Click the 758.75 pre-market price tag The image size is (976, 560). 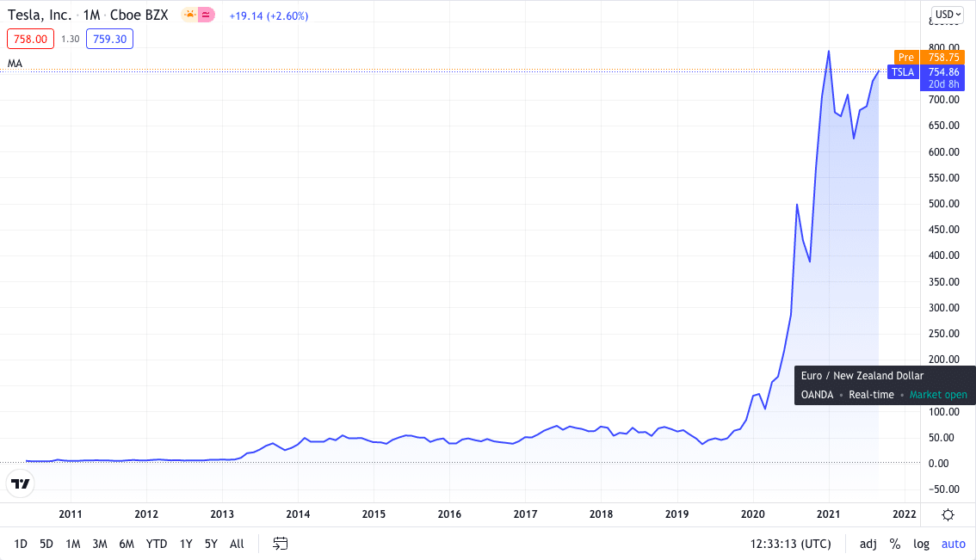[x=943, y=58]
